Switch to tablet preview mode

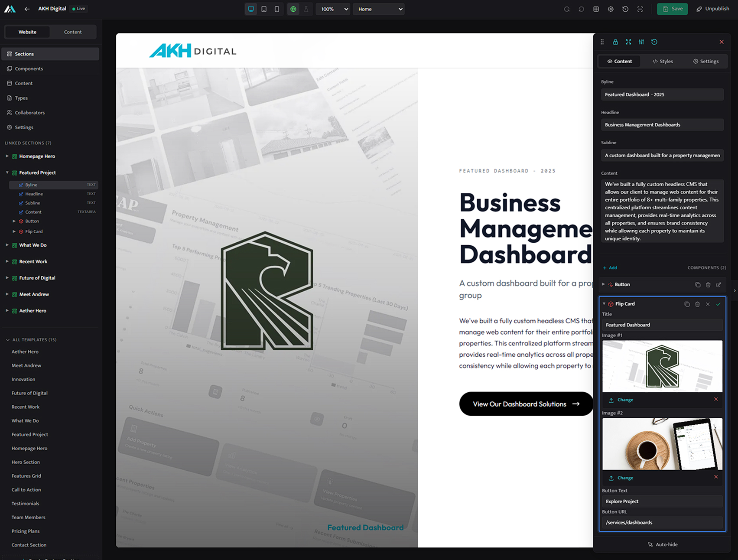[x=263, y=9]
